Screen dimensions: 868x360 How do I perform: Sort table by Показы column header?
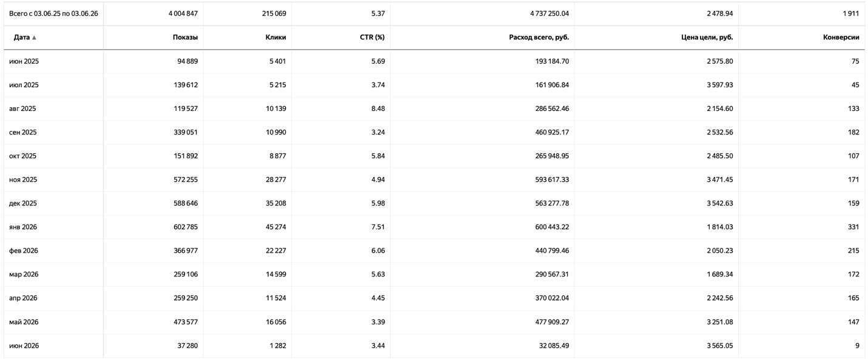click(x=185, y=38)
